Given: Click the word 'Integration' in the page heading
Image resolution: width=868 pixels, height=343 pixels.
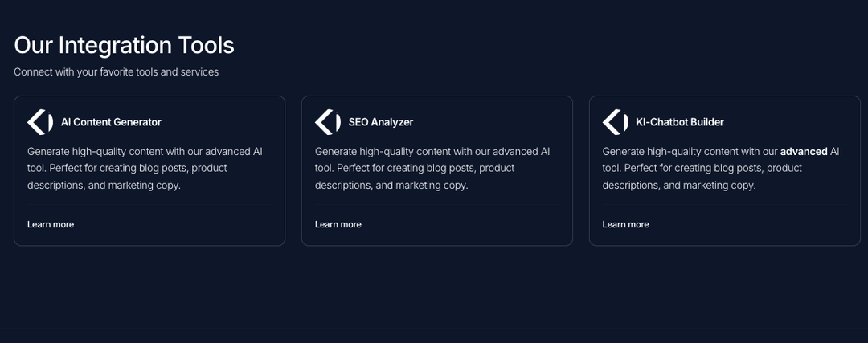Looking at the screenshot, I should pos(115,45).
